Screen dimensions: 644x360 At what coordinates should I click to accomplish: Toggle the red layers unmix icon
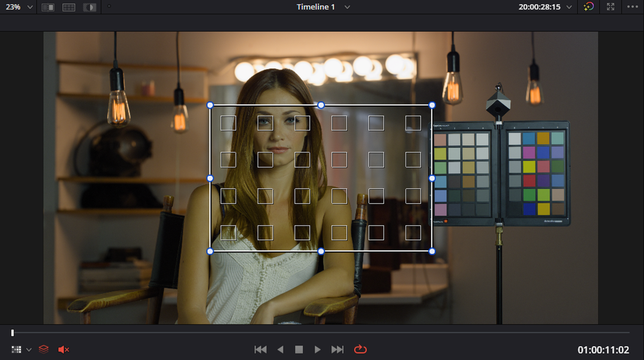click(44, 349)
